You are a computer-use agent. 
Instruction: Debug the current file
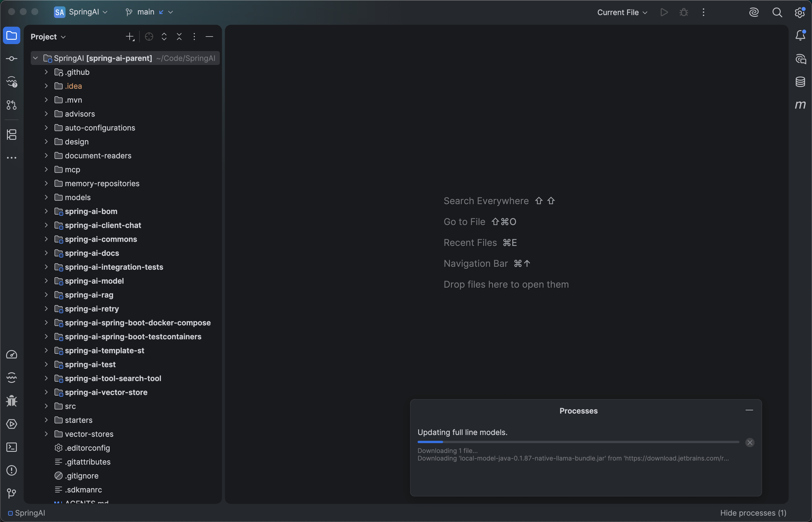point(684,12)
